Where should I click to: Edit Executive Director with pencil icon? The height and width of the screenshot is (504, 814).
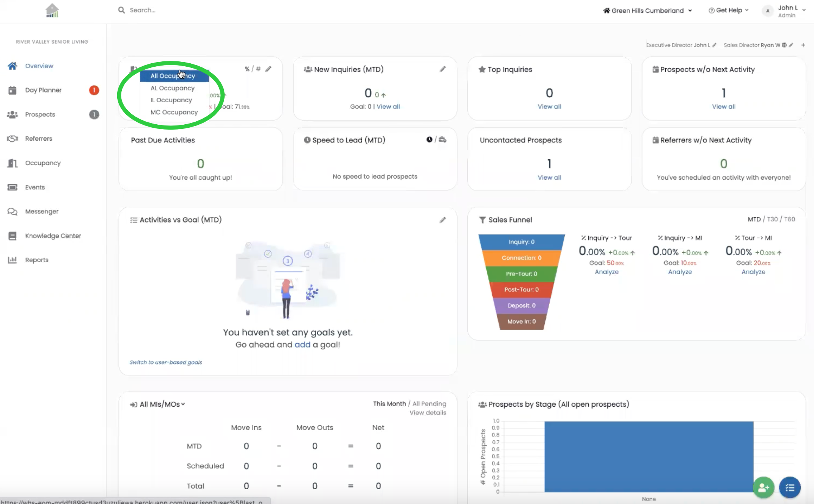(714, 45)
